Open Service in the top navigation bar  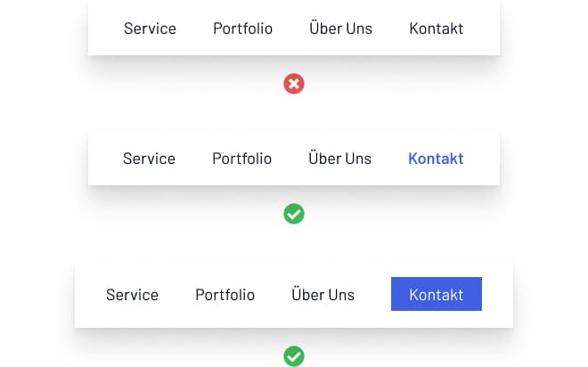coord(150,29)
